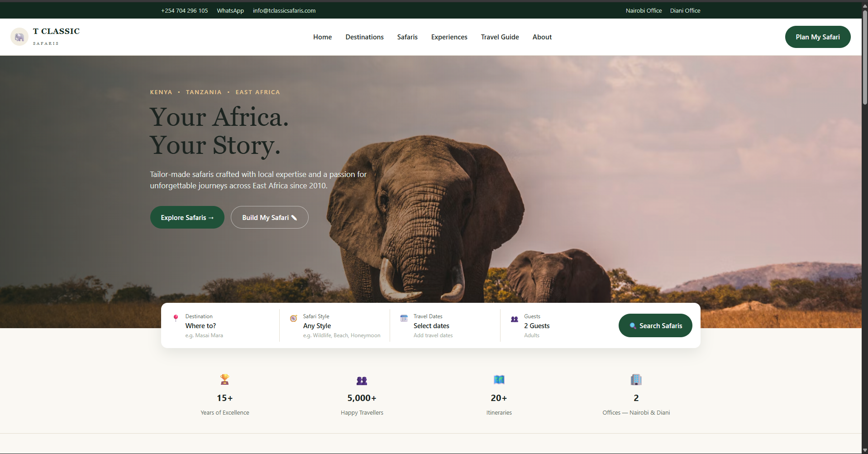Click the T Classic Safaris elephant logo
This screenshot has width=868, height=454.
19,37
